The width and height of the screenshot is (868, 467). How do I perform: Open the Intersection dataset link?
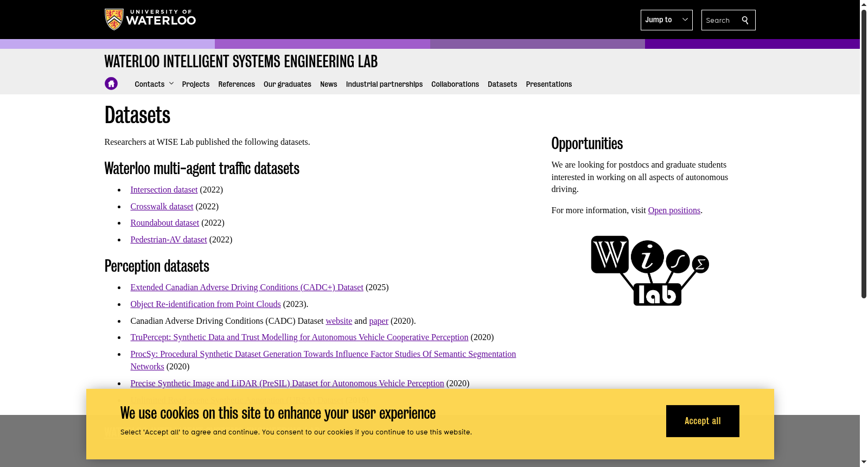click(164, 190)
